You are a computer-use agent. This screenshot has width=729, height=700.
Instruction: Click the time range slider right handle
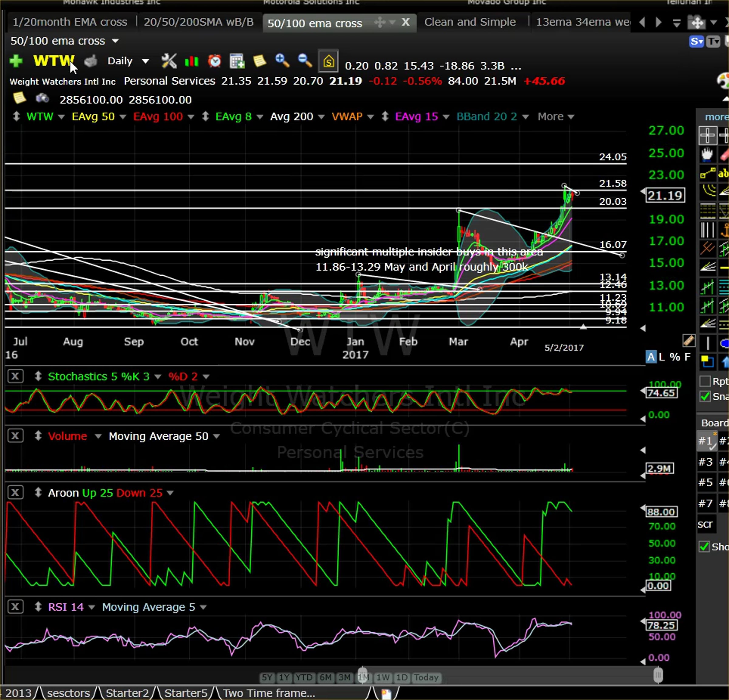(x=658, y=675)
